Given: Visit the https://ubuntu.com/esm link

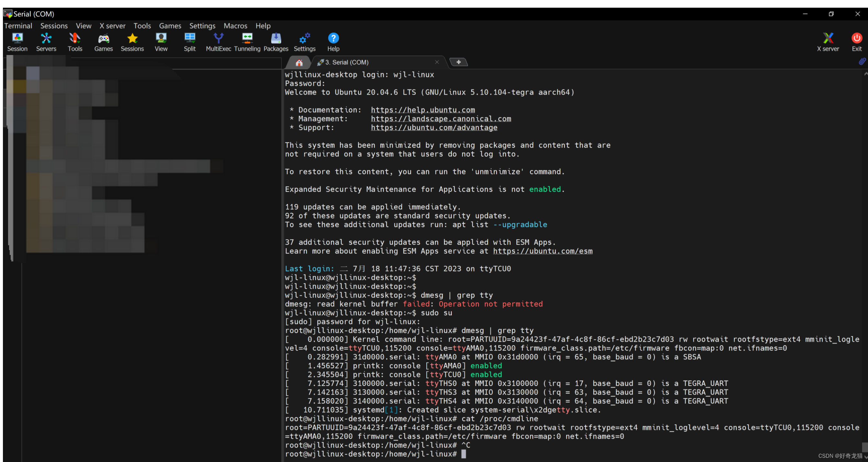Looking at the screenshot, I should (543, 251).
